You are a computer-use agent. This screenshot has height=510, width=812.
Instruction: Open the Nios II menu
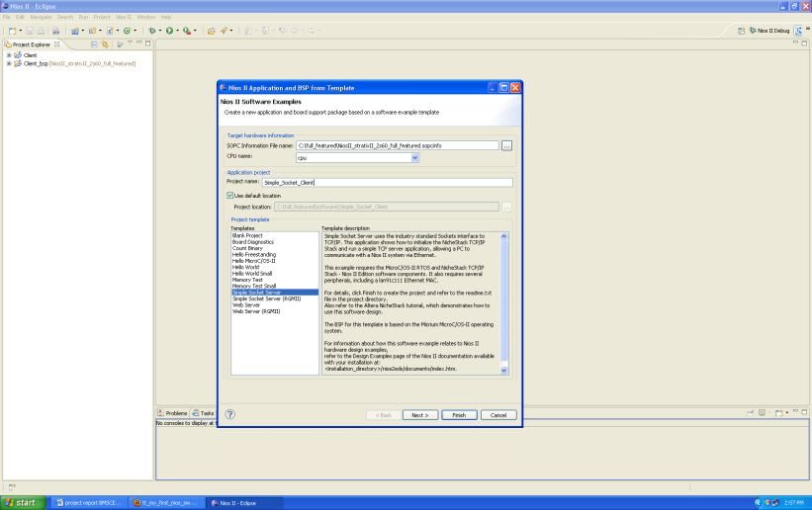click(124, 17)
